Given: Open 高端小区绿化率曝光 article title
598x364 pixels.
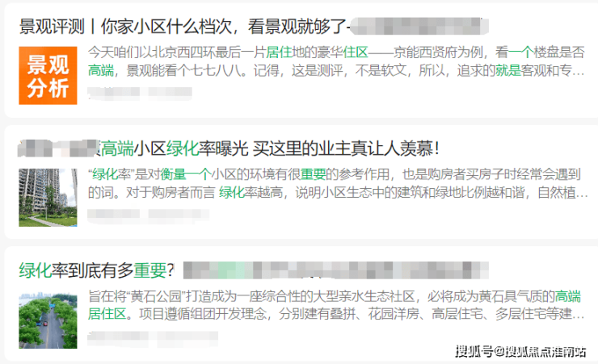Looking at the screenshot, I should pyautogui.click(x=229, y=149).
